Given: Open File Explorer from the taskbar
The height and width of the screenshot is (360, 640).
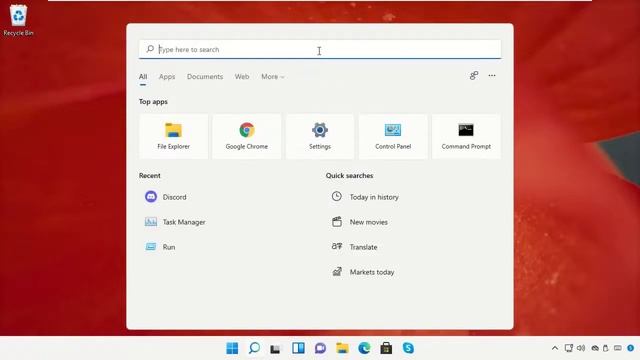Looking at the screenshot, I should click(342, 348).
